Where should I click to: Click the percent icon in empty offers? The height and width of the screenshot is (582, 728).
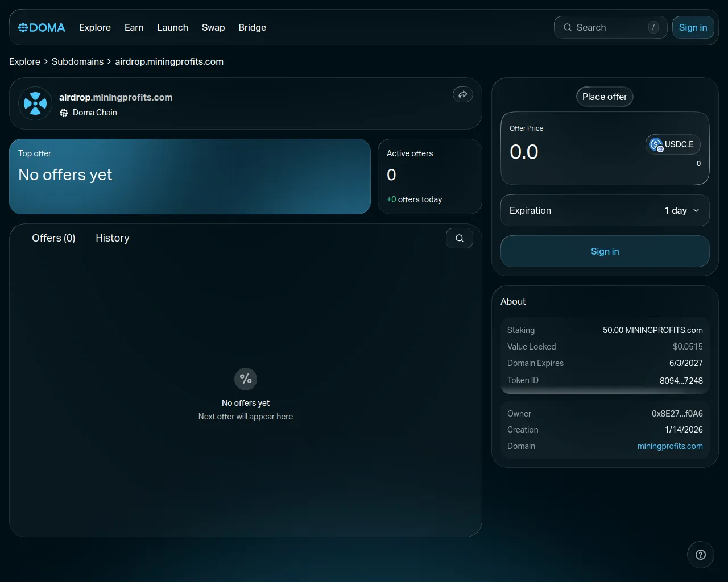click(246, 379)
